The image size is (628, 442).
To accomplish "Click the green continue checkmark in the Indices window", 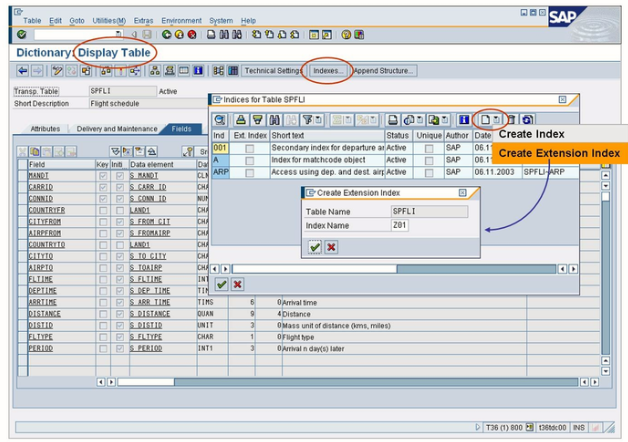I will pos(221,284).
